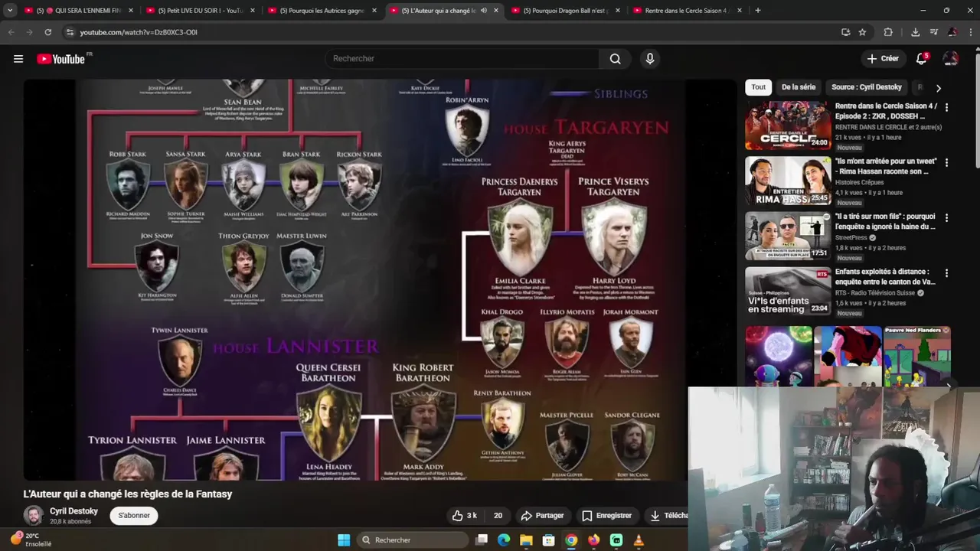Mute the tab via its speaker icon

pos(484,11)
